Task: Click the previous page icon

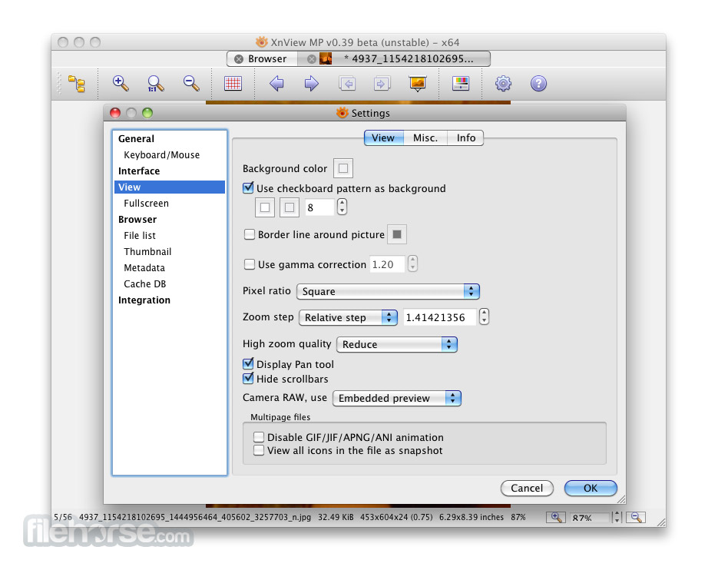Action: coord(347,84)
